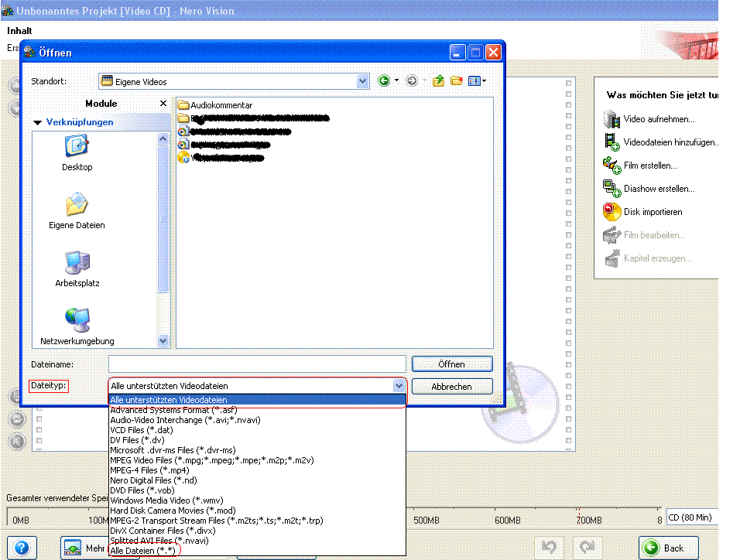The image size is (740, 560).
Task: Choose MPEG-2 Transport Stream Files option
Action: pos(257,521)
